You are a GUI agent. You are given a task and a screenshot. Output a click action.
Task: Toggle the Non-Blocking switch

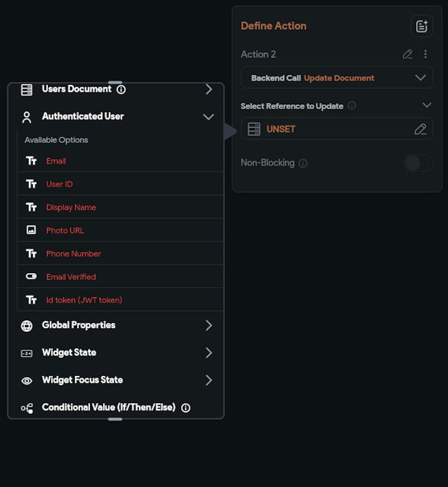coord(418,163)
